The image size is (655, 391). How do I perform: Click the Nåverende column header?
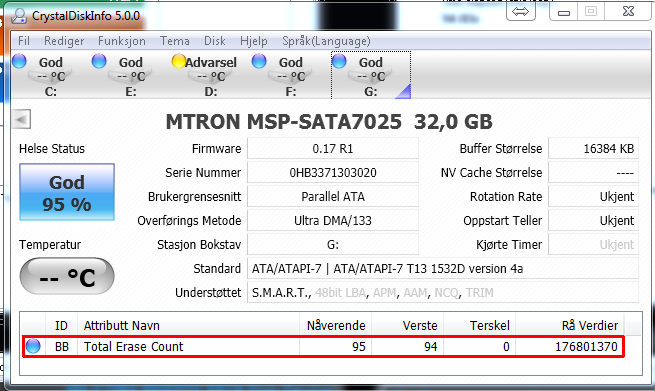(x=335, y=325)
